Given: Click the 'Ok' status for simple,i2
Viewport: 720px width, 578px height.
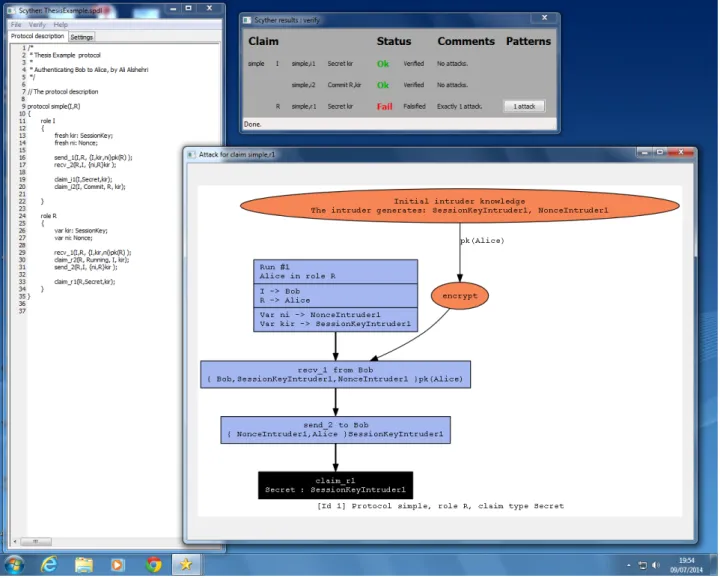Looking at the screenshot, I should 383,85.
